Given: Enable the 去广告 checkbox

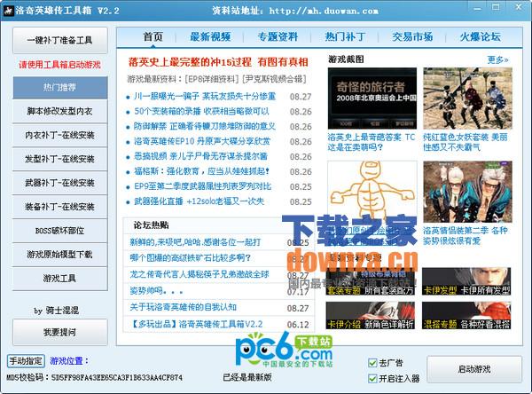Looking at the screenshot, I should (372, 362).
